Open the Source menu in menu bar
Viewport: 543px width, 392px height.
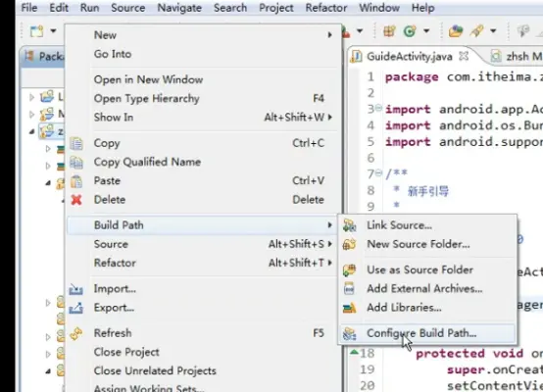(127, 7)
